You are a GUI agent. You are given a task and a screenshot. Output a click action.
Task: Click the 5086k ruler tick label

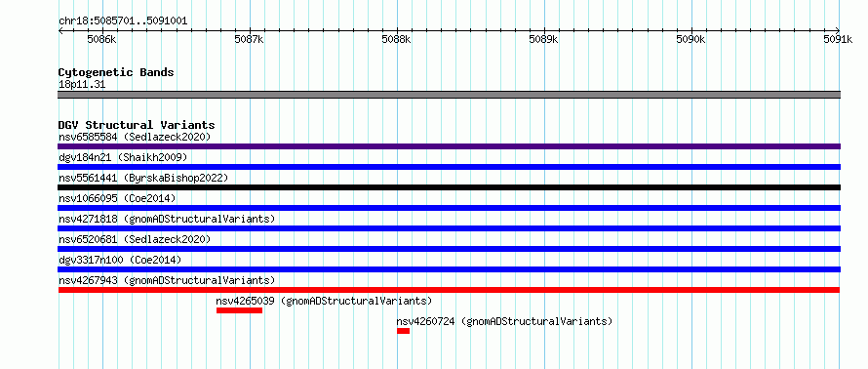[x=102, y=39]
